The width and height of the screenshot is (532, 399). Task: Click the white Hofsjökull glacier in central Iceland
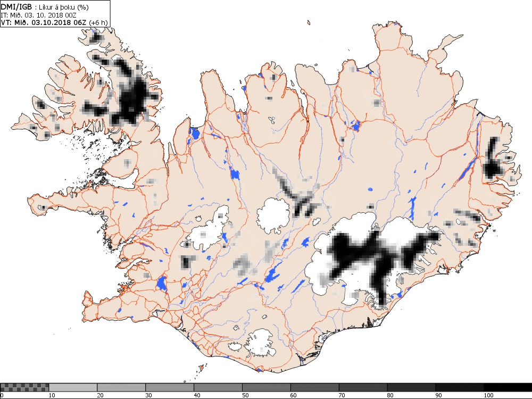click(x=273, y=215)
